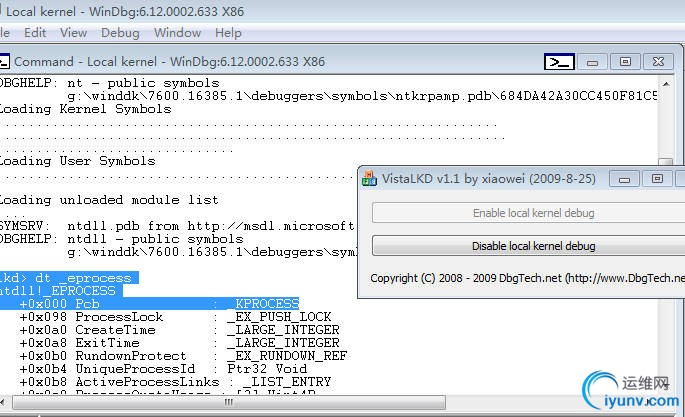Image resolution: width=685 pixels, height=417 pixels.
Task: Minimize the Command window
Action: (x=592, y=62)
